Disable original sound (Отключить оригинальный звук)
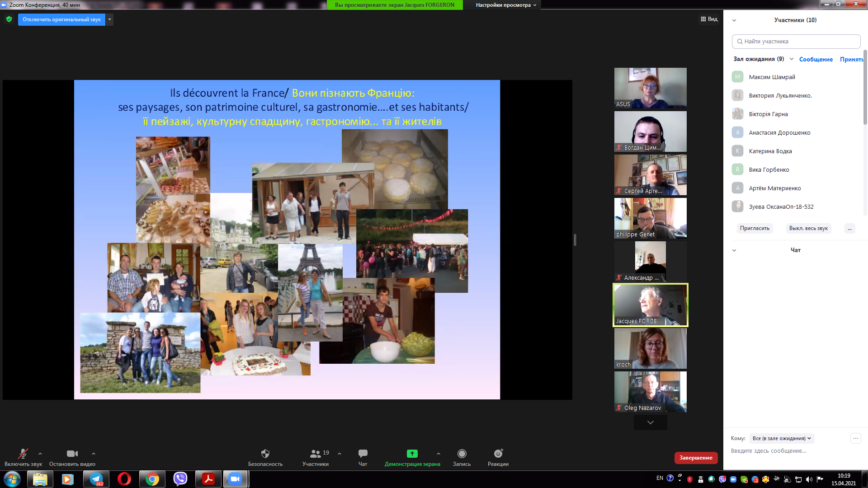 pos(61,19)
